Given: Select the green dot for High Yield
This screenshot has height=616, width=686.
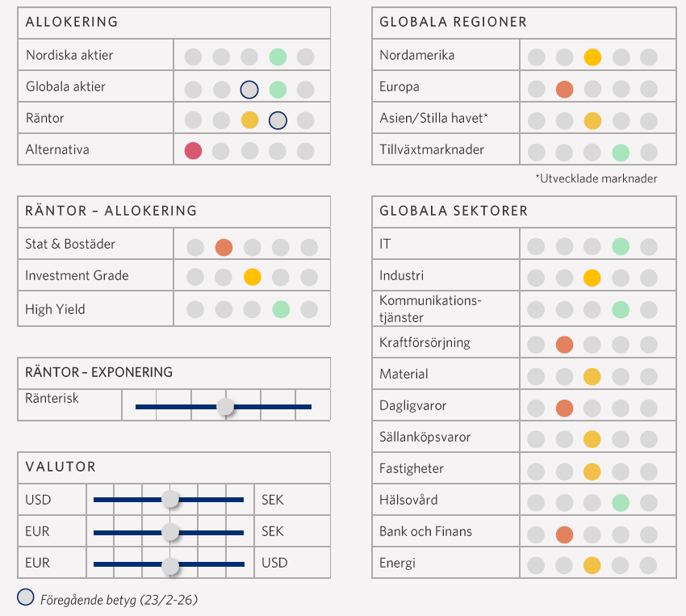Looking at the screenshot, I should tap(280, 309).
